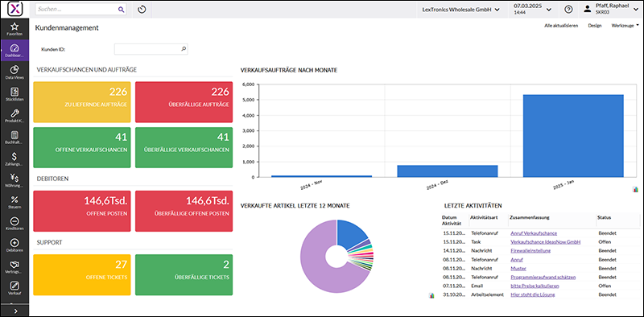Open Data Views in the sidebar
Image resolution: width=644 pixels, height=317 pixels.
(14, 72)
